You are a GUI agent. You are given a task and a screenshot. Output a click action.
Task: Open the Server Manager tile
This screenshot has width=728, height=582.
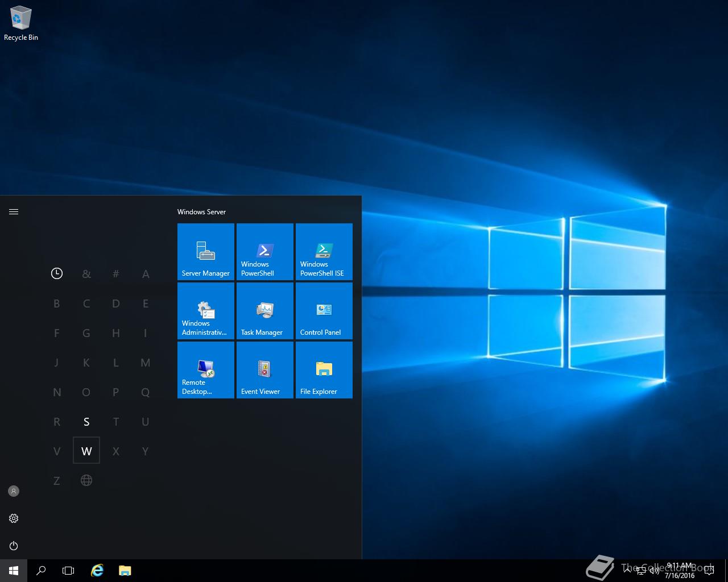(x=206, y=252)
